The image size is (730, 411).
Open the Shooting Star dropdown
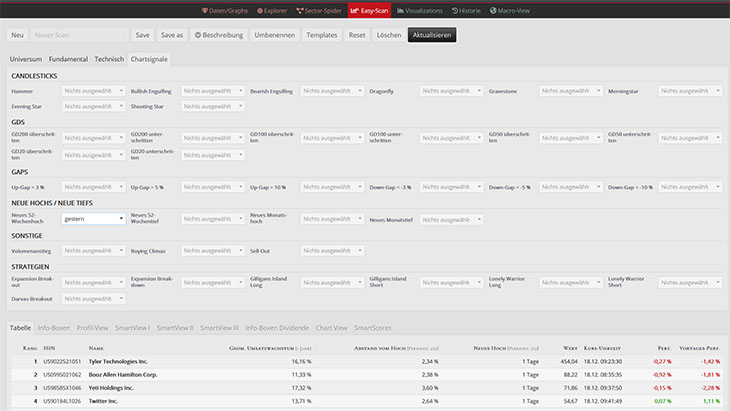(213, 106)
